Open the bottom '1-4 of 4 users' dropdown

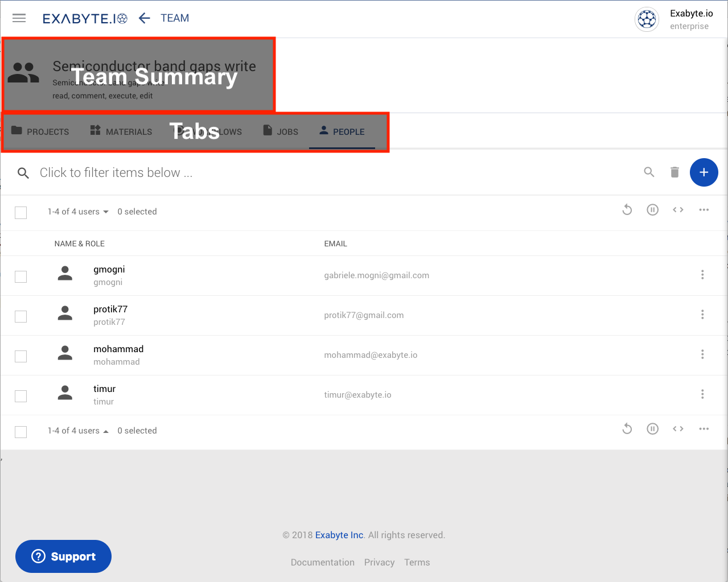78,431
